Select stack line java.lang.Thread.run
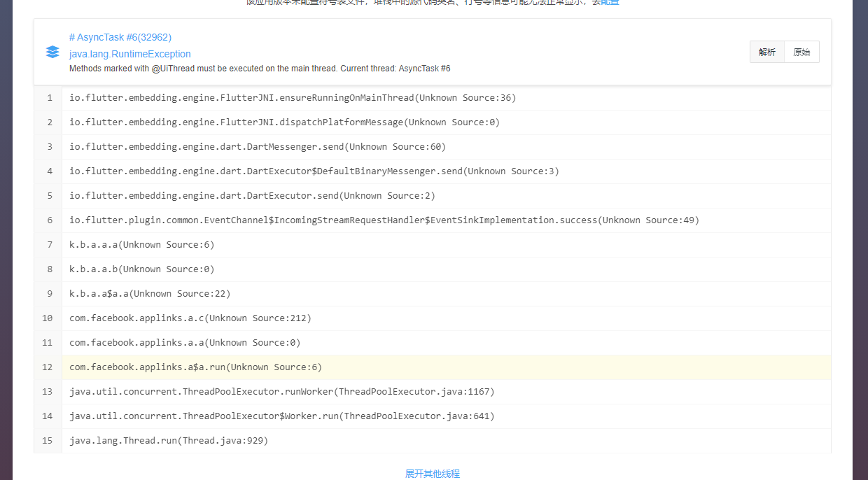 tap(447, 441)
